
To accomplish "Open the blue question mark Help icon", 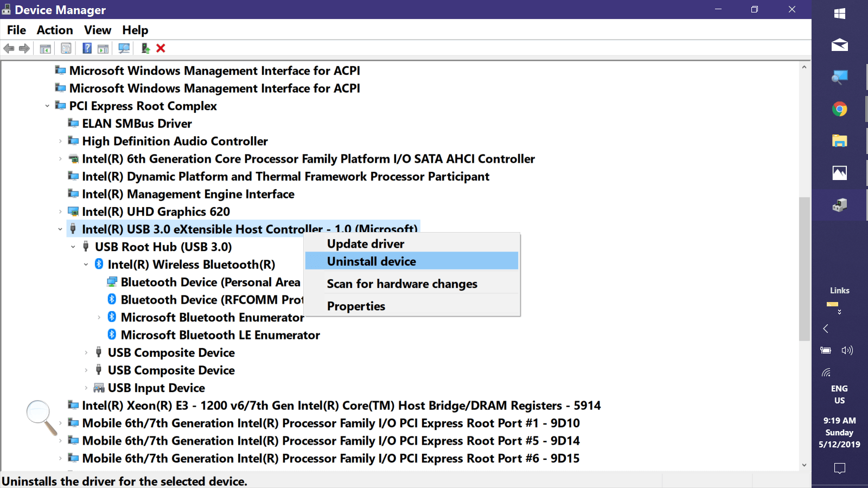I will pos(87,48).
